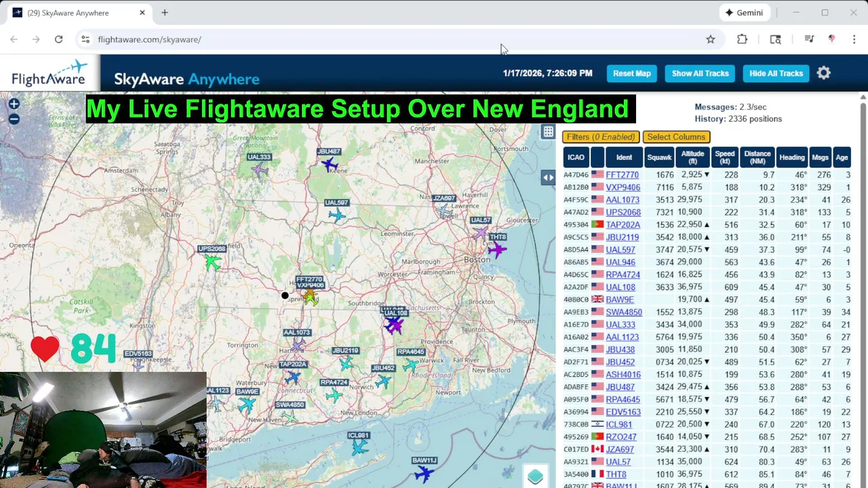868x488 pixels.
Task: Click the FlightAware logo
Action: (50, 73)
